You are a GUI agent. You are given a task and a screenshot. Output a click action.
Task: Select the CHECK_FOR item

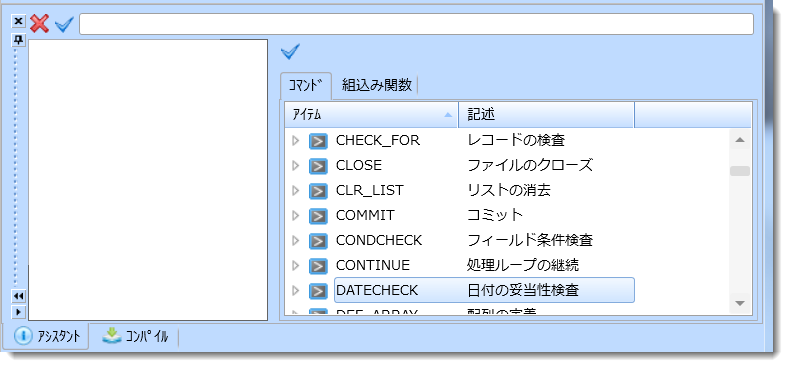pyautogui.click(x=377, y=140)
